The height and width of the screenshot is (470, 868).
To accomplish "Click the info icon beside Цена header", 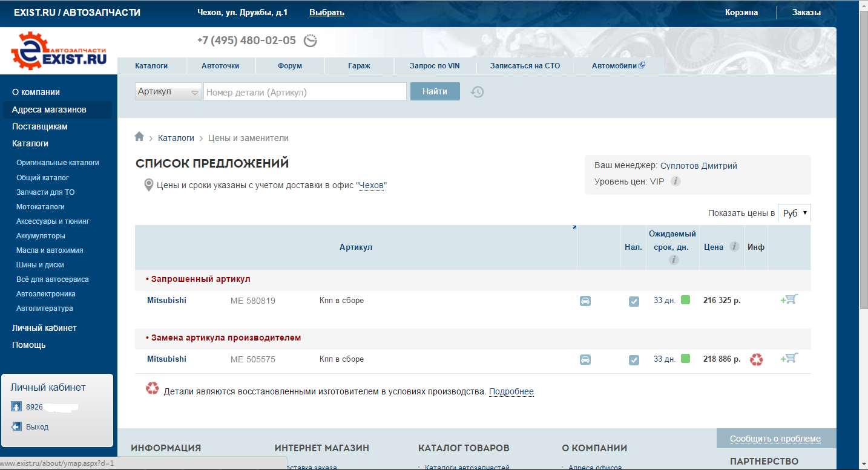I will [734, 247].
